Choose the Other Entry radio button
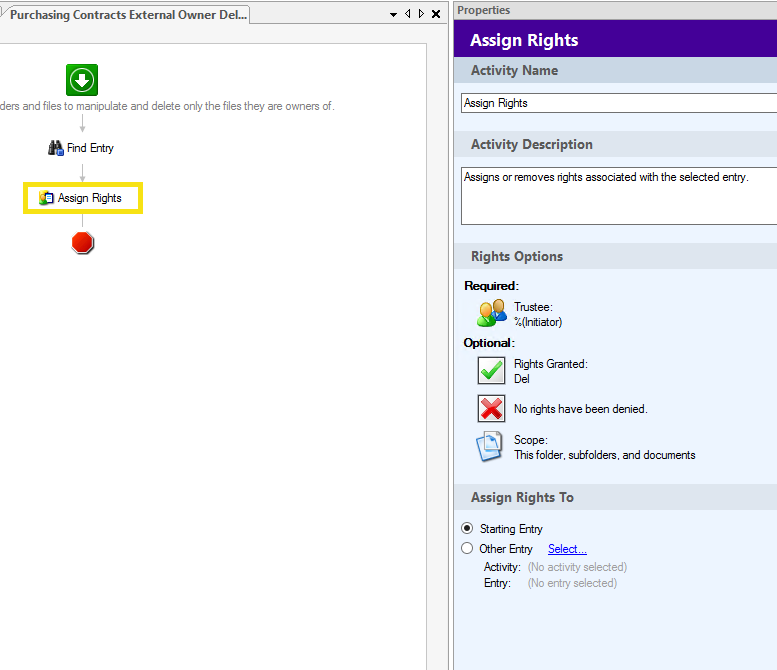The height and width of the screenshot is (670, 777). pyautogui.click(x=467, y=549)
